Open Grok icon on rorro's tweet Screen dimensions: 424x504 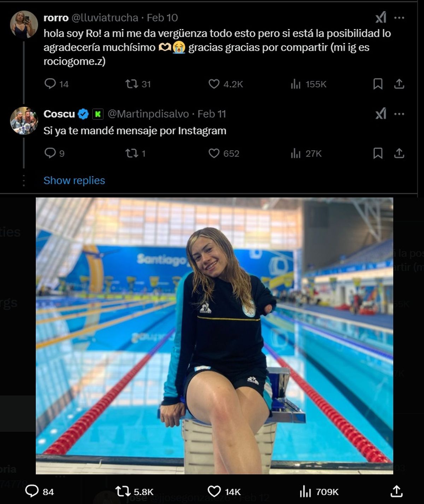click(x=381, y=18)
